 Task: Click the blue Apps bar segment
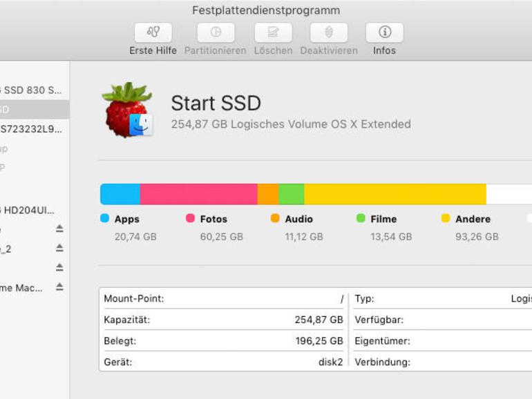120,194
